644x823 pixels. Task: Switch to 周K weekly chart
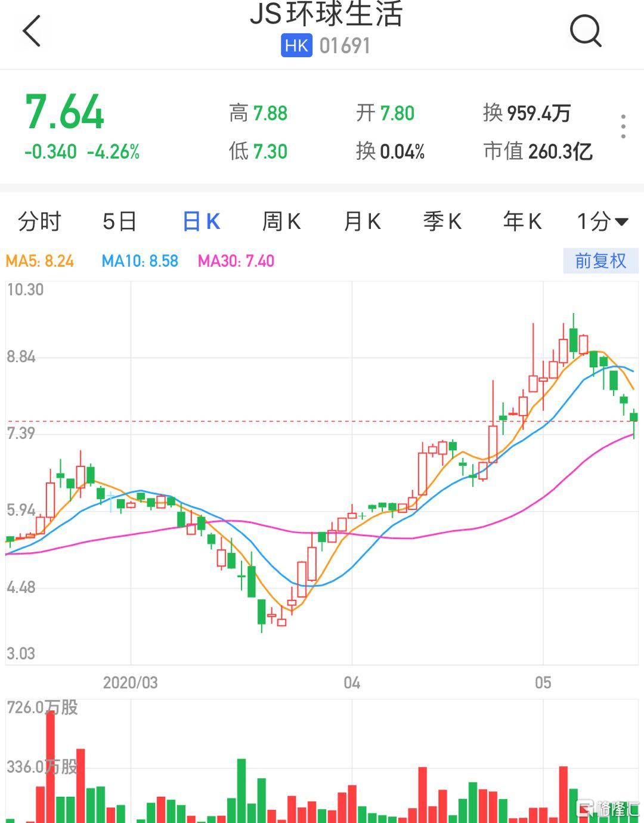coord(281,221)
